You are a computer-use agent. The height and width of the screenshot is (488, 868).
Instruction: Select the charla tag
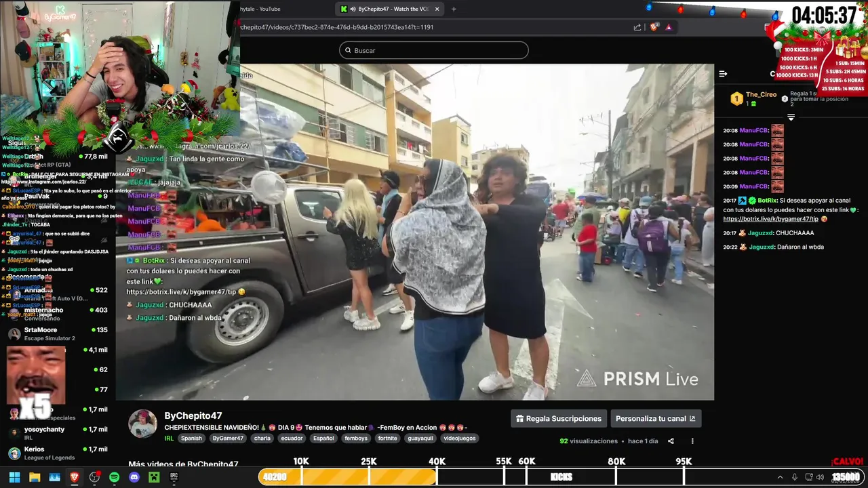(x=262, y=439)
